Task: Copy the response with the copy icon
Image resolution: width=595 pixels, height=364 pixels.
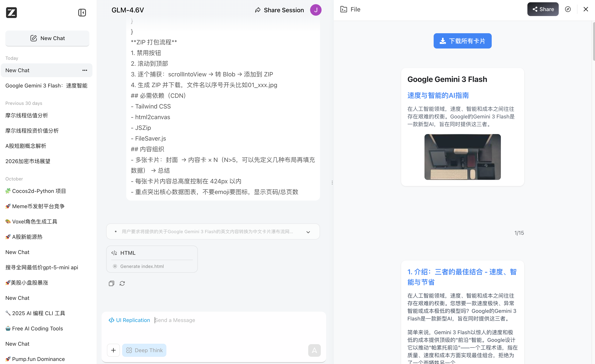Action: pyautogui.click(x=111, y=283)
